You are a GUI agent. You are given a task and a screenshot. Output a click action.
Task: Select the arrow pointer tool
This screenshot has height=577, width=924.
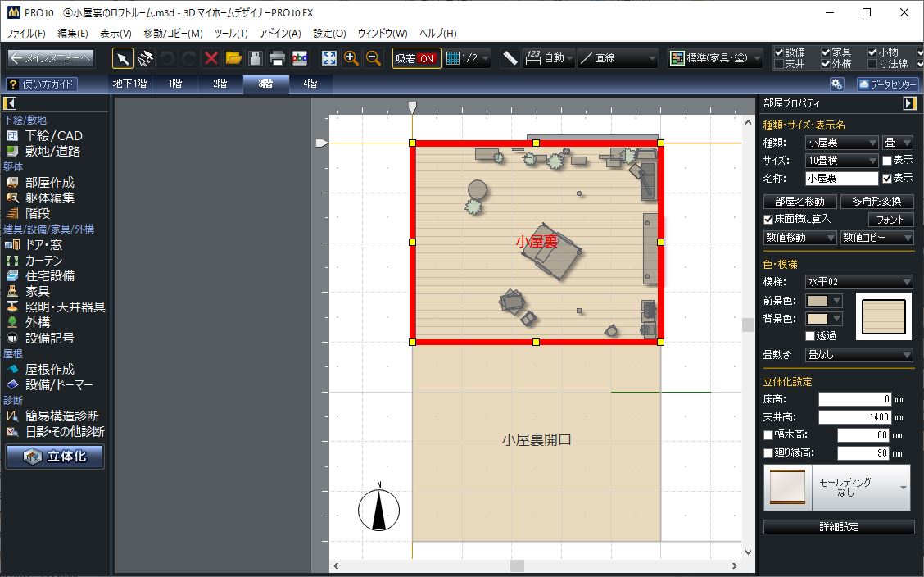point(122,58)
